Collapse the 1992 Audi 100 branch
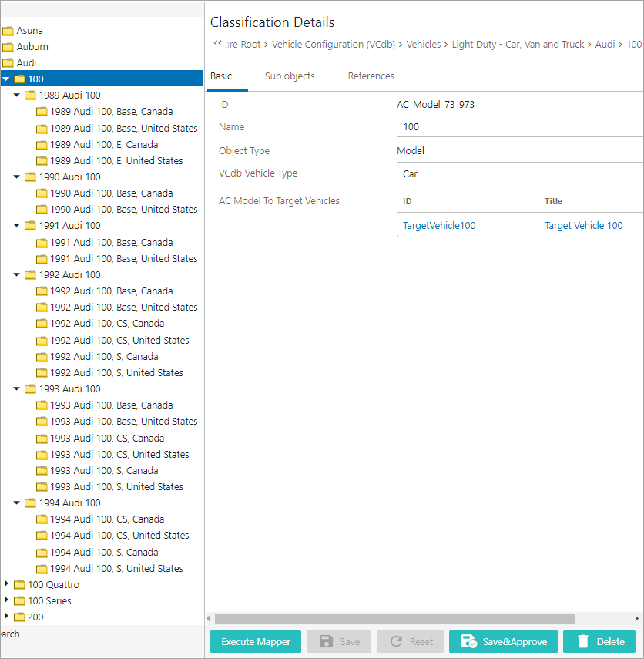 tap(17, 275)
